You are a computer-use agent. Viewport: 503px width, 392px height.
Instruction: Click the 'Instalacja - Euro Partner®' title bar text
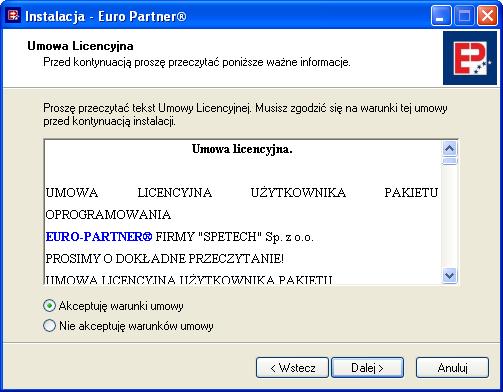coord(106,16)
